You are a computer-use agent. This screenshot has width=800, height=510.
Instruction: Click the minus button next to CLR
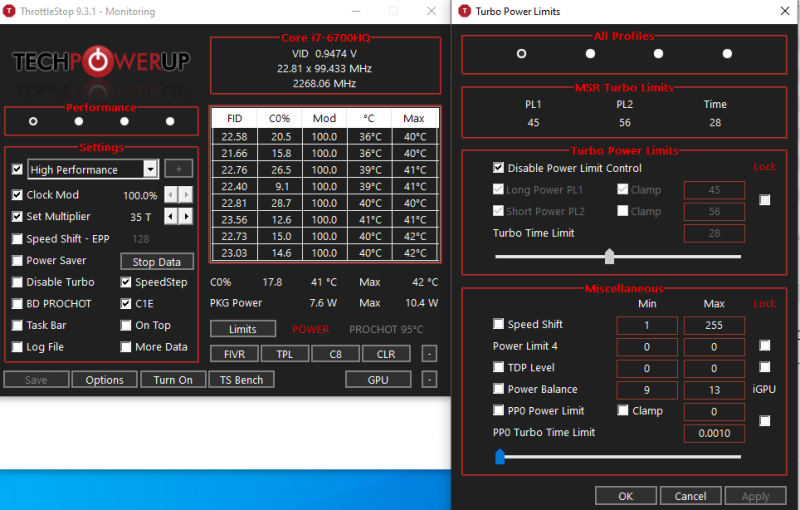(430, 354)
